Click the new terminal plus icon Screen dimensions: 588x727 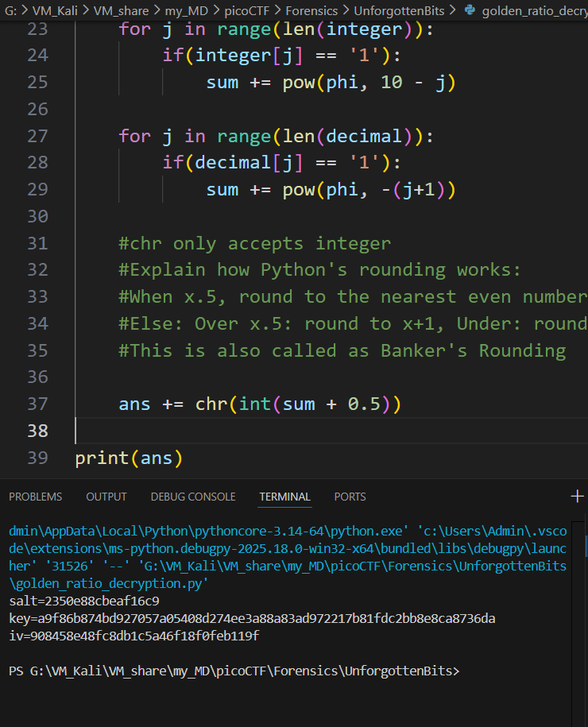[x=578, y=496]
